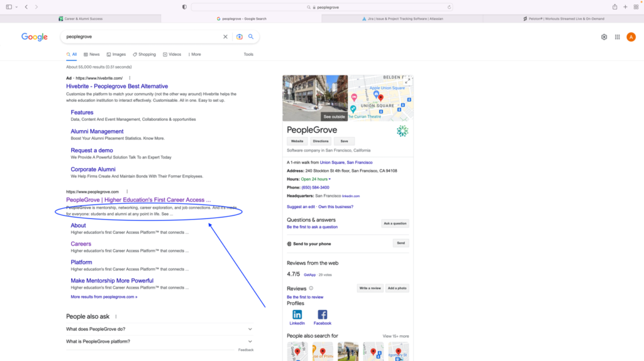Viewport: 644px width, 361px height.
Task: Open the Careers sitelink
Action: [81, 243]
